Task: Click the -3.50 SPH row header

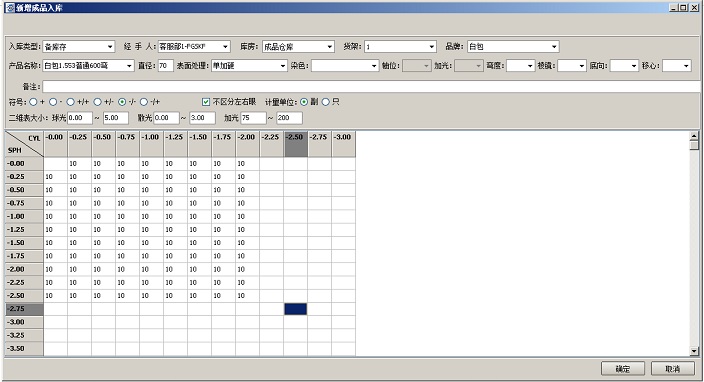Action: click(x=24, y=348)
